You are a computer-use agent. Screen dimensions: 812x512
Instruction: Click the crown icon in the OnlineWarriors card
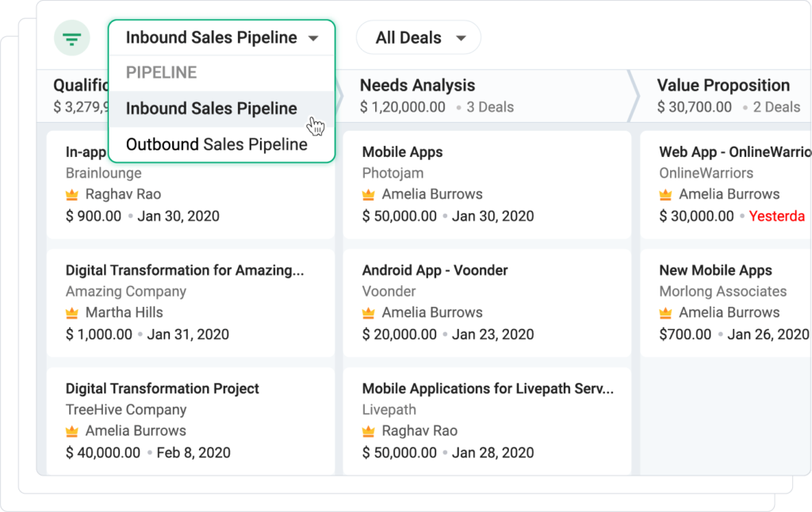tap(665, 195)
